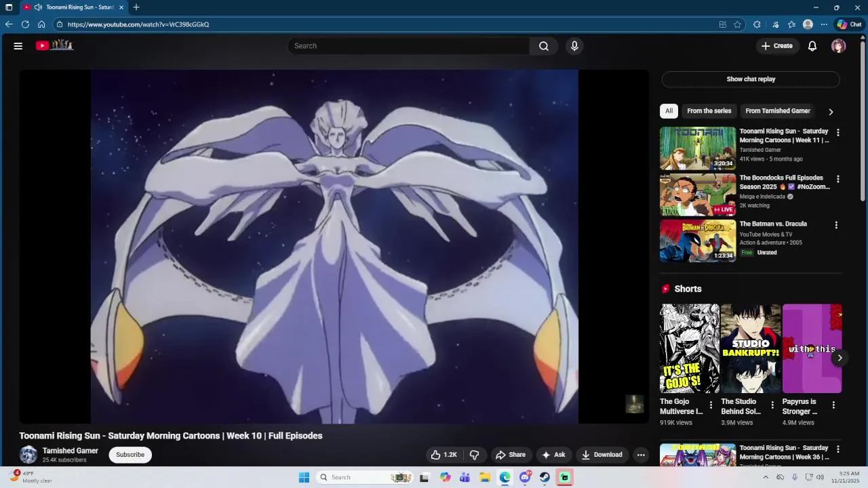The height and width of the screenshot is (488, 868).
Task: Select the All filter chip
Action: (669, 111)
